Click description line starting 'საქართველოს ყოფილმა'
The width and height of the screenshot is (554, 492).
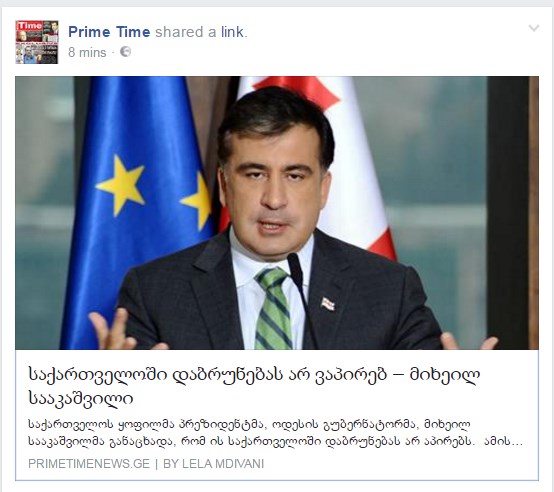pos(249,424)
